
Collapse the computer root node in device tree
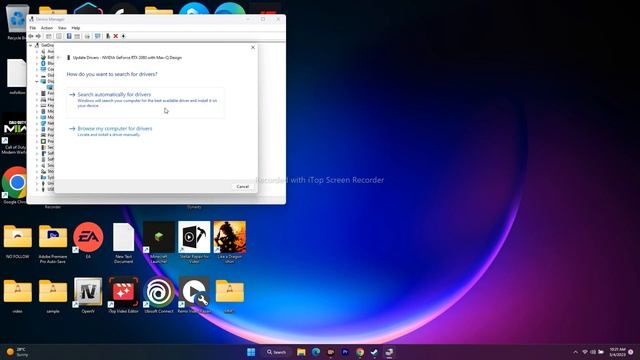tap(31, 45)
